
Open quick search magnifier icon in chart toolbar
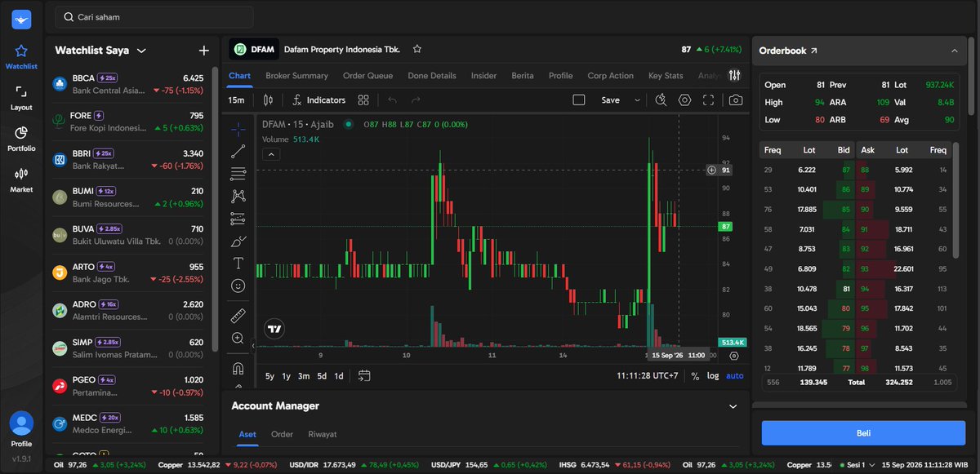pos(661,100)
